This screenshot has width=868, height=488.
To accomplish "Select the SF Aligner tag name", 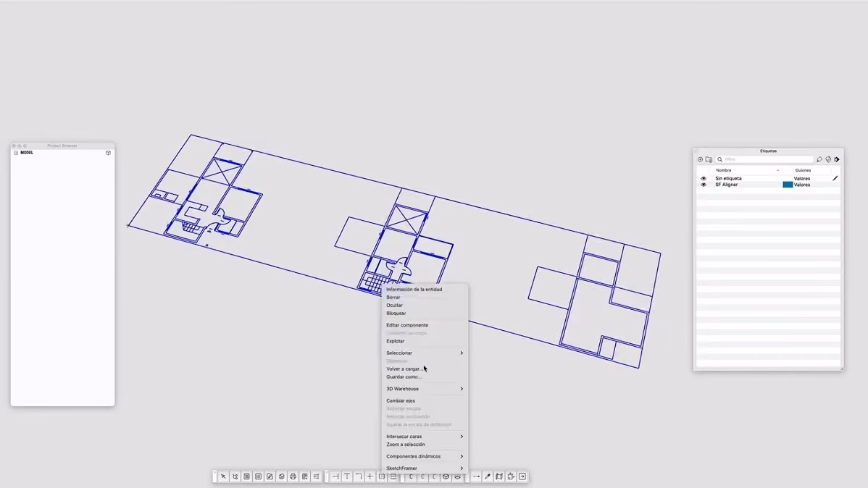I will pos(726,185).
